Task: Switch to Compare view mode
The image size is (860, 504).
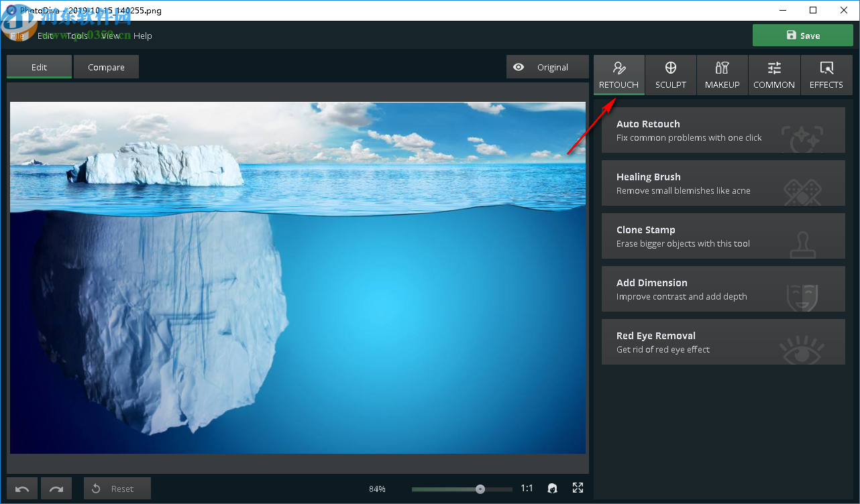Action: [x=106, y=67]
